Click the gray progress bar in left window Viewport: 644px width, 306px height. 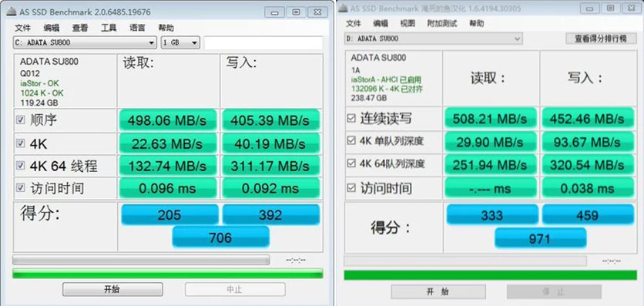[x=141, y=260]
